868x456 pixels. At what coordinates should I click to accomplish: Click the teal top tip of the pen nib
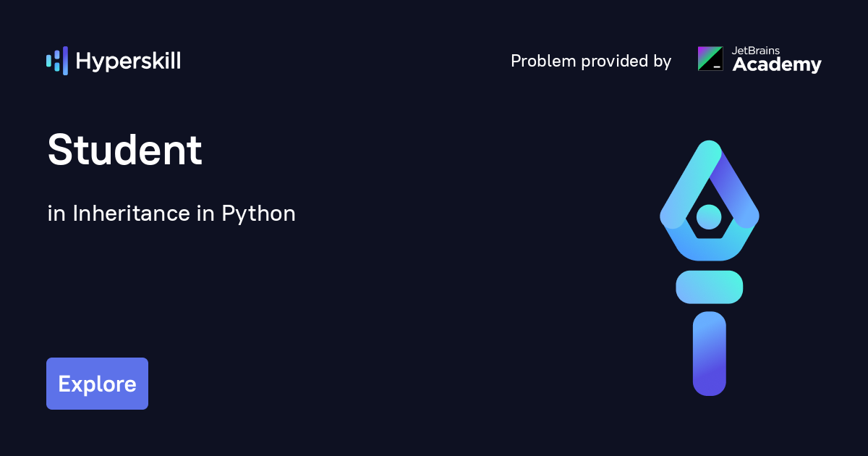pos(709,151)
